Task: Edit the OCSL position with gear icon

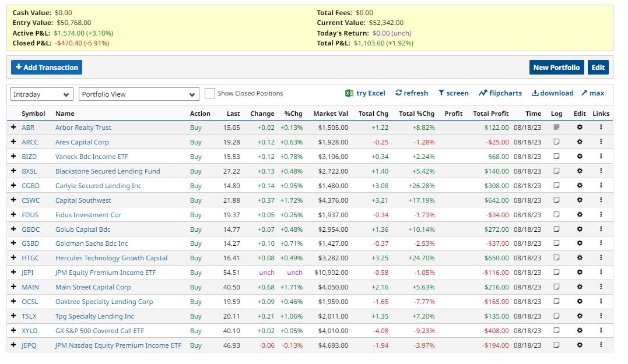Action: pyautogui.click(x=580, y=302)
